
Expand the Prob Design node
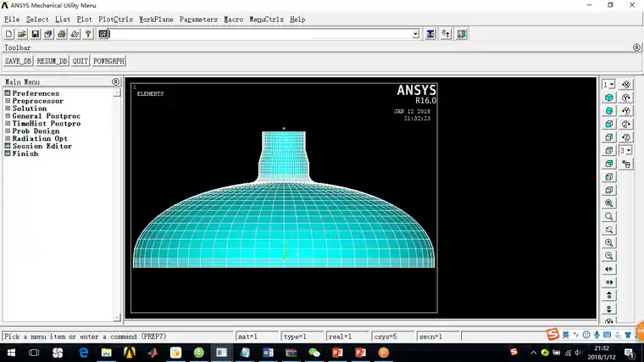pos(8,131)
